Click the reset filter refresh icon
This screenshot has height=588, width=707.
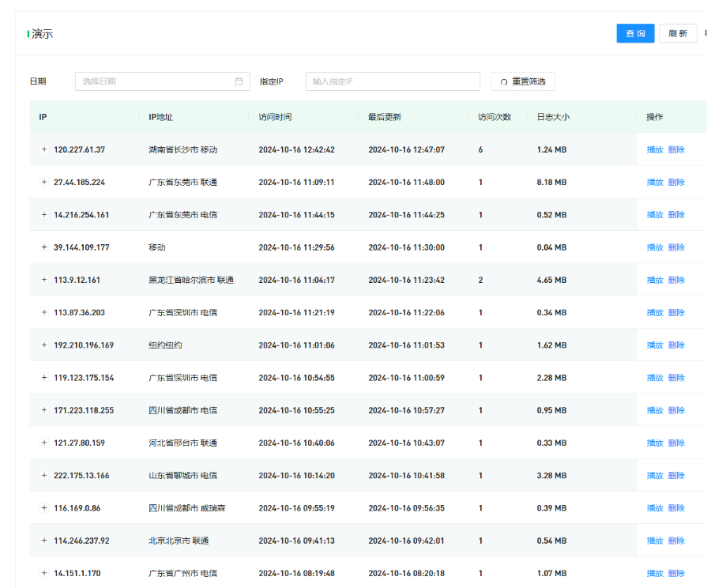tap(504, 82)
